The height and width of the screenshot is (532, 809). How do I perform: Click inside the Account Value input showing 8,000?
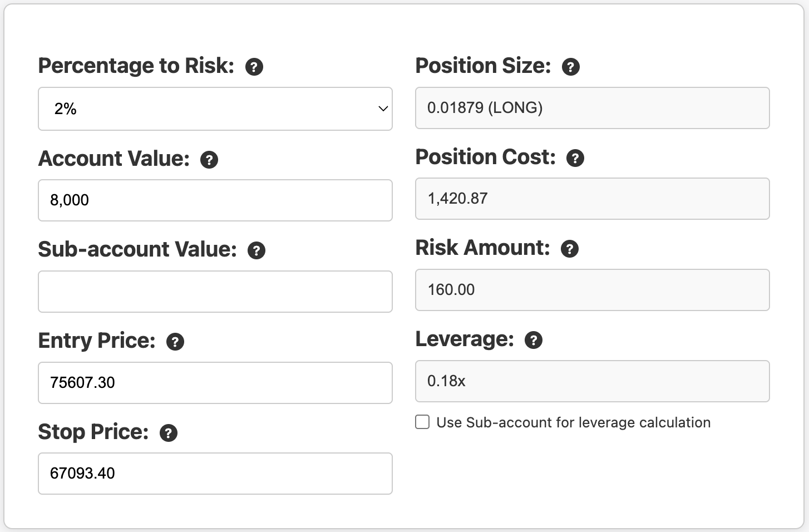click(x=215, y=200)
